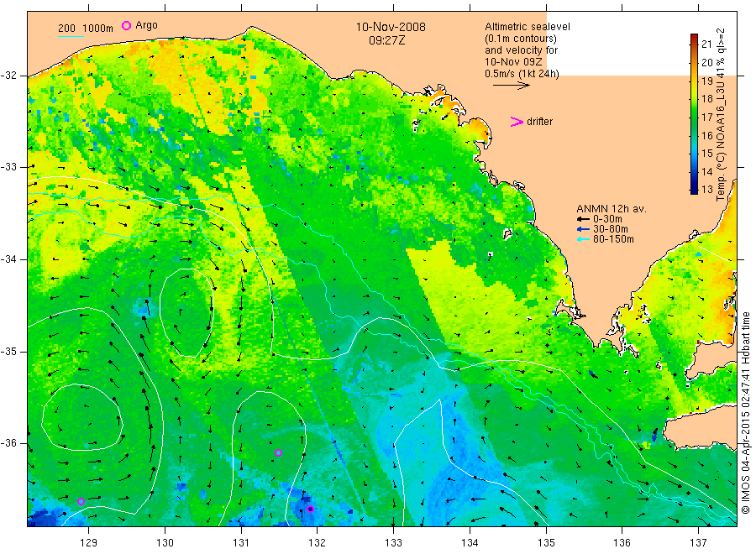
Task: Click the cyan line under the 200 legend
Action: click(71, 36)
